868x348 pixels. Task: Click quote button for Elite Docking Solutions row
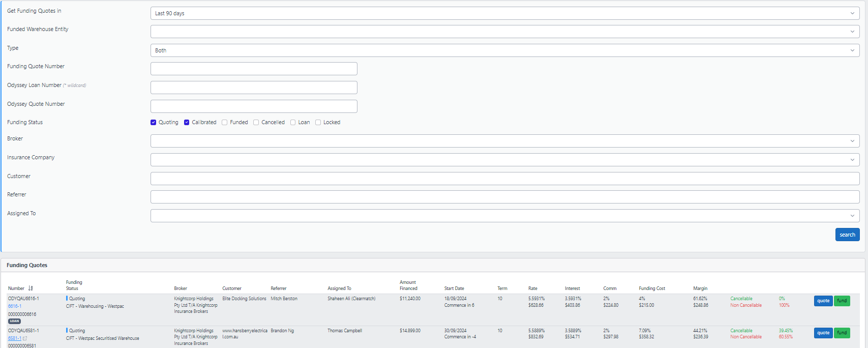pos(823,301)
